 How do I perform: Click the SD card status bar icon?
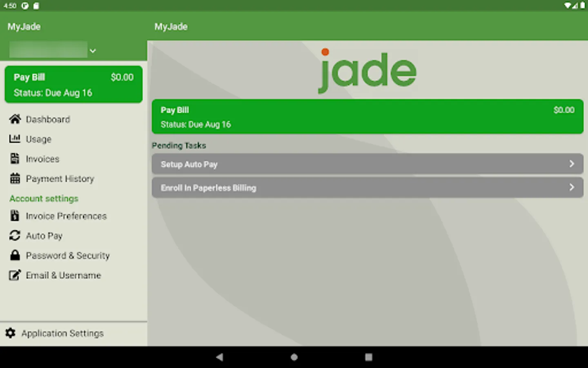point(36,6)
